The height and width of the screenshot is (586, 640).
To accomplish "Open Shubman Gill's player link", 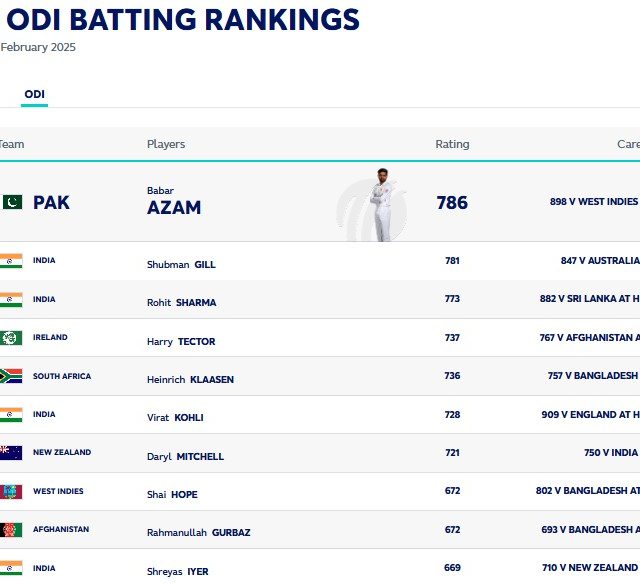I will 181,264.
